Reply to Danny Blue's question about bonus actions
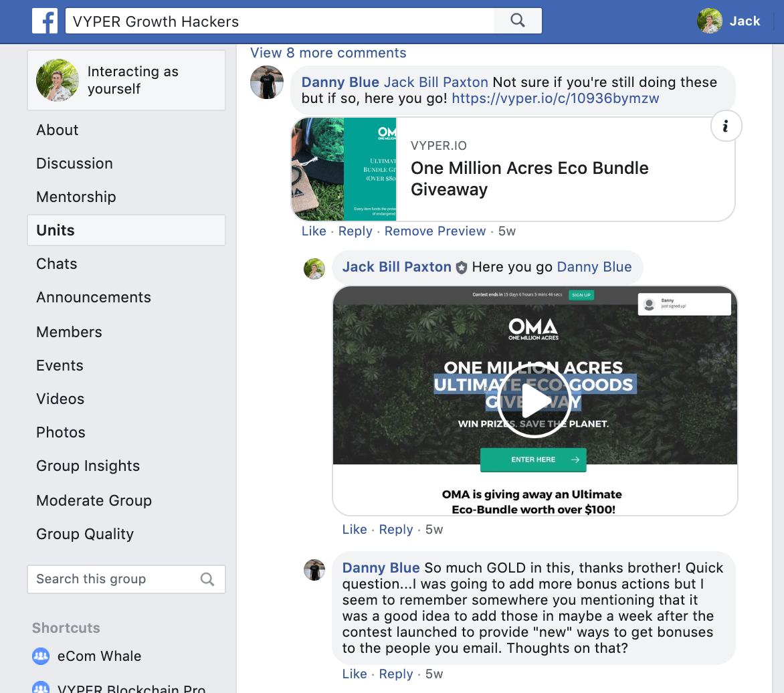The width and height of the screenshot is (784, 693). click(395, 674)
